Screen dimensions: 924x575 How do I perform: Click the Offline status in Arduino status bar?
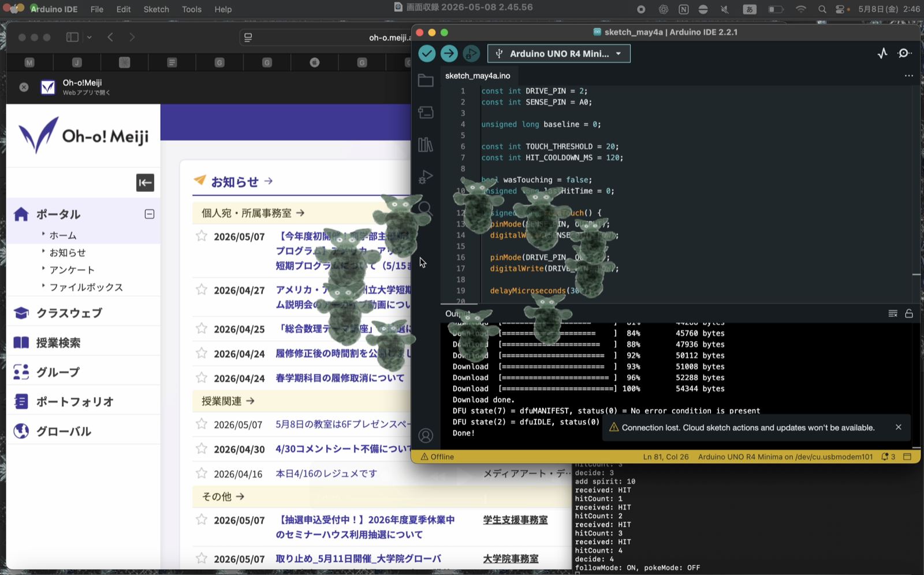[437, 457]
